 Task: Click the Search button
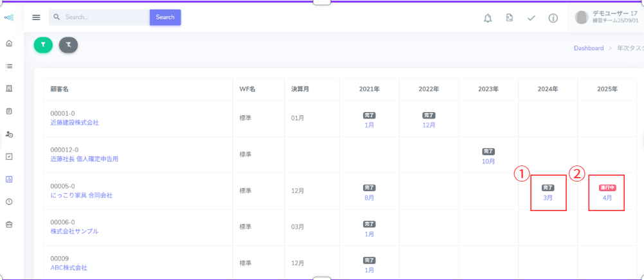tap(165, 17)
